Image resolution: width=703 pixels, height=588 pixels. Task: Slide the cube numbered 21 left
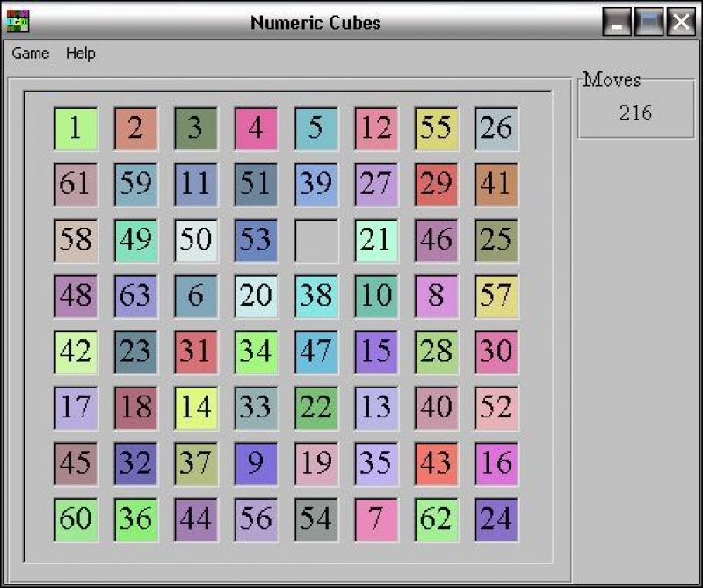[377, 241]
